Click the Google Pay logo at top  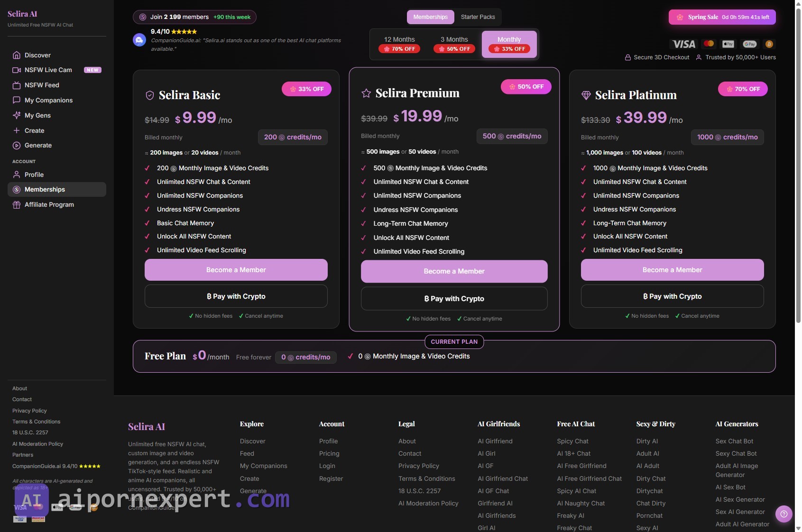pyautogui.click(x=750, y=44)
